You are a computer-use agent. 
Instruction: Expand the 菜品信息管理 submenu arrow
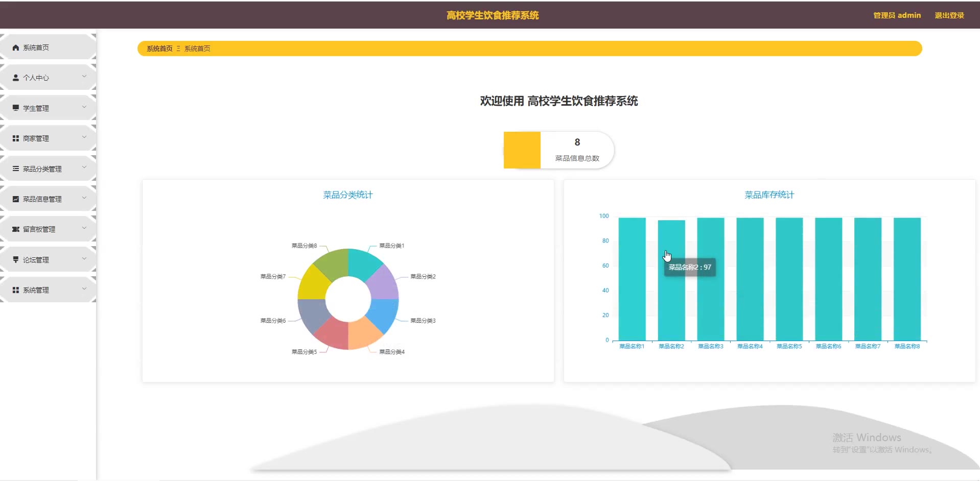click(x=84, y=198)
